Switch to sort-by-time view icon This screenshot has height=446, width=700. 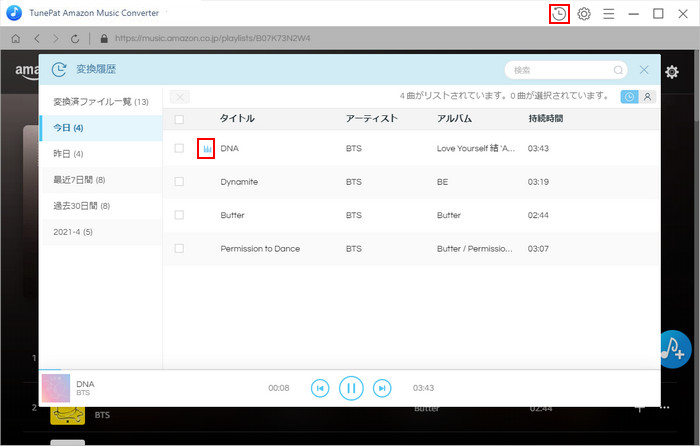[629, 96]
